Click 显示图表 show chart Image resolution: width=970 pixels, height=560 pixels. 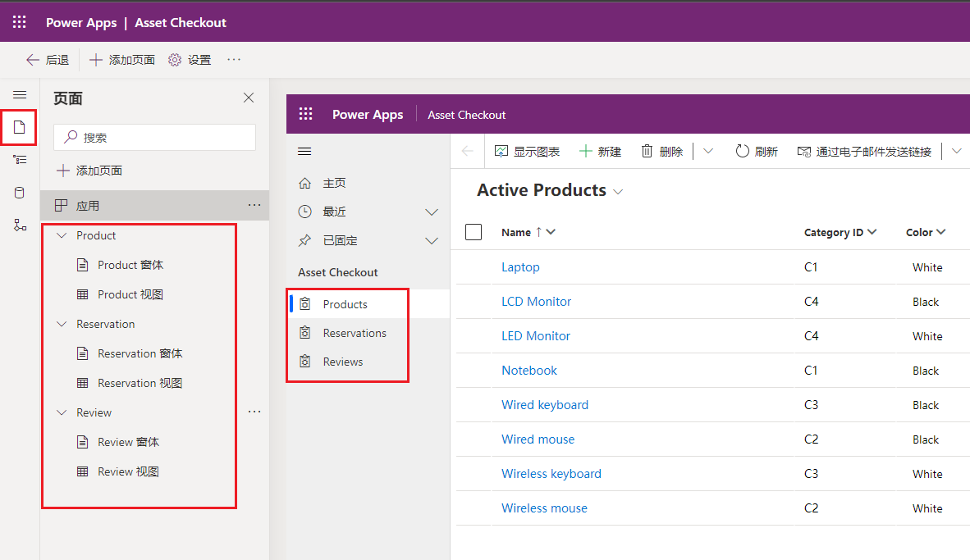[x=527, y=152]
